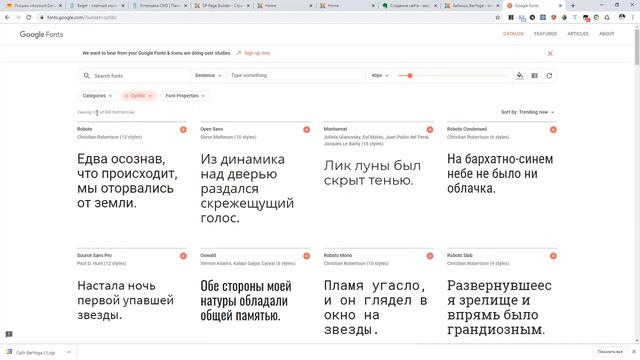Dismiss the user studies banner
640x360 pixels.
pyautogui.click(x=550, y=53)
